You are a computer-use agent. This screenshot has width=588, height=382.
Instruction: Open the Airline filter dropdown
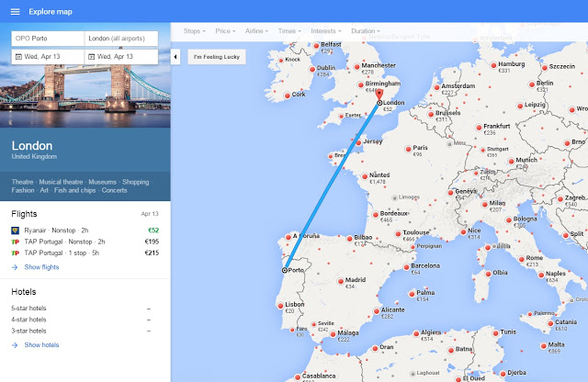(256, 31)
